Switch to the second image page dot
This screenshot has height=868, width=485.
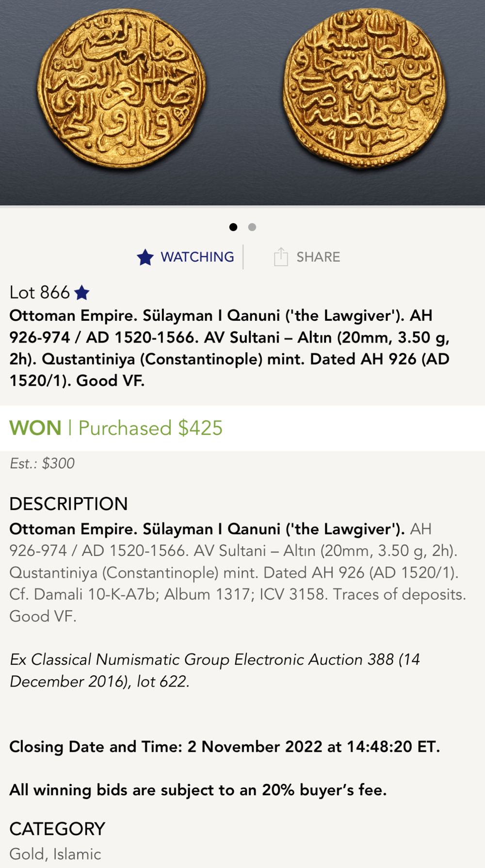pos(252,227)
